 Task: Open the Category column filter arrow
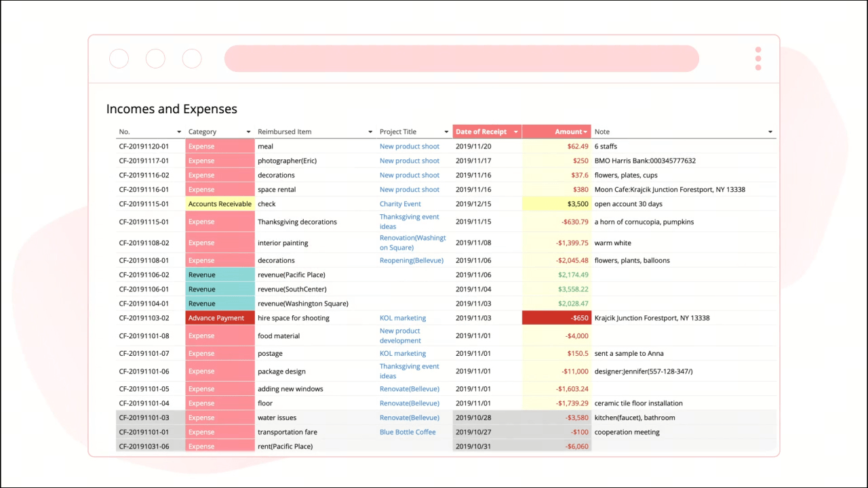248,132
